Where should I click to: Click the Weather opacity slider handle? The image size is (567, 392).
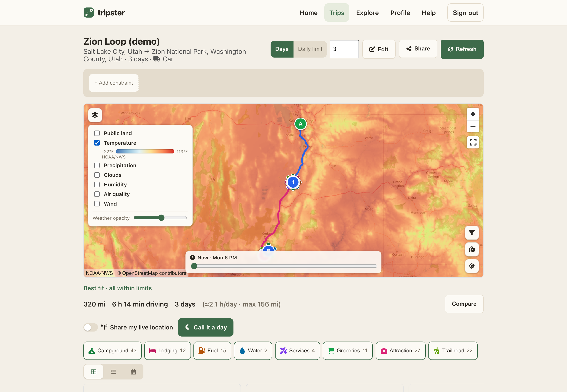point(161,218)
